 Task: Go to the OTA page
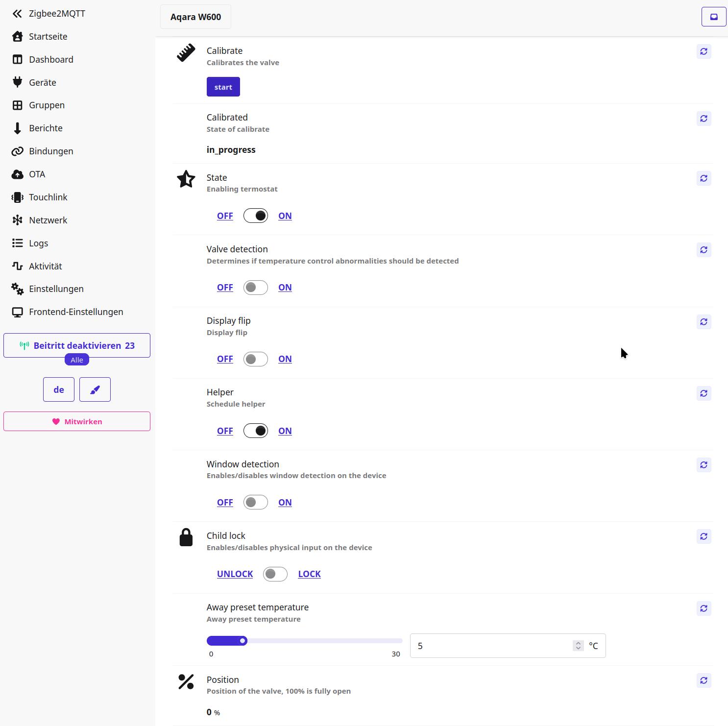coord(37,174)
